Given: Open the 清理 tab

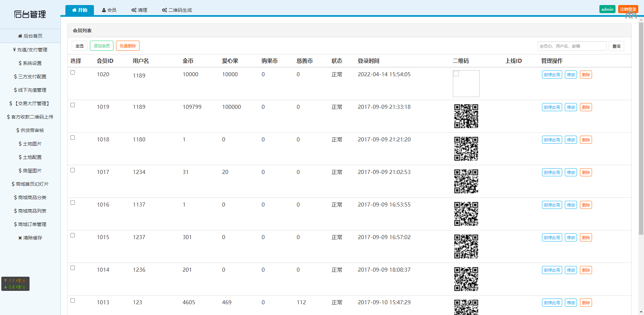Looking at the screenshot, I should coord(139,10).
